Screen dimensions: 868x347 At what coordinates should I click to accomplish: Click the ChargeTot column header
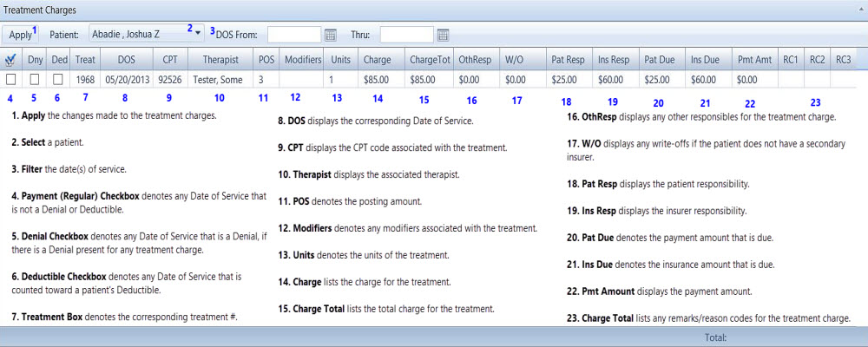click(x=431, y=60)
